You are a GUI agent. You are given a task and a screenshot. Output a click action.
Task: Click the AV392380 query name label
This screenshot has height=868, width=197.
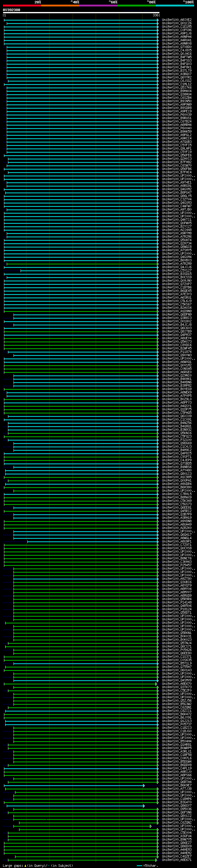[11, 10]
